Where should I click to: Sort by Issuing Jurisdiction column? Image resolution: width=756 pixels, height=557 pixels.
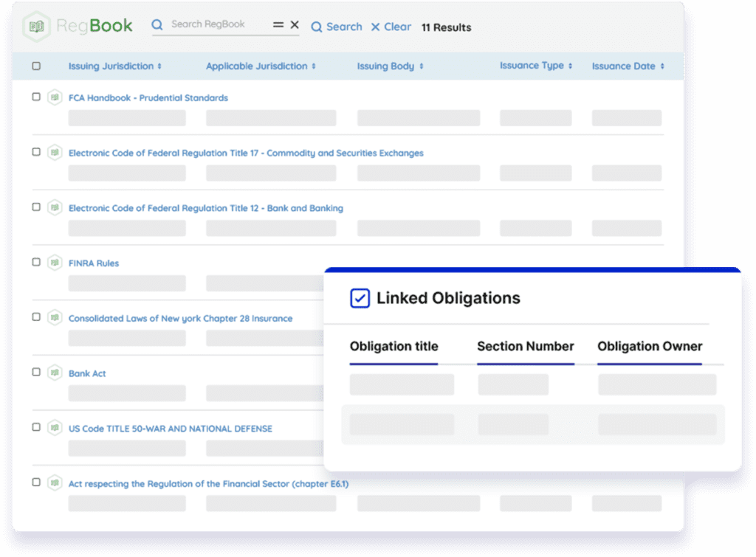(114, 66)
